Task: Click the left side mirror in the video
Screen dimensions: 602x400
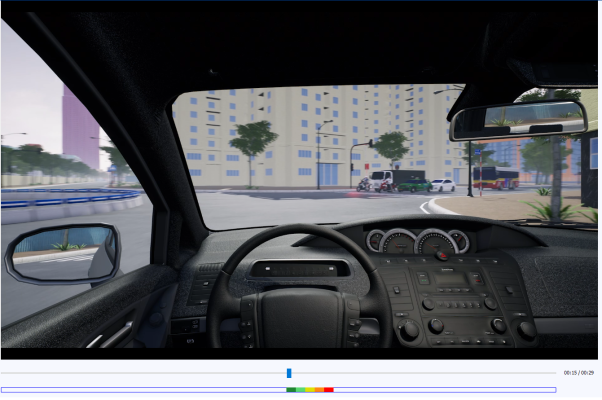Action: [62, 253]
